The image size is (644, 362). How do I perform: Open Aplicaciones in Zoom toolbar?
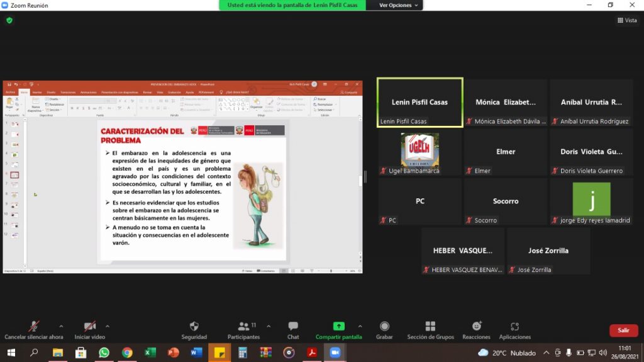[514, 326]
